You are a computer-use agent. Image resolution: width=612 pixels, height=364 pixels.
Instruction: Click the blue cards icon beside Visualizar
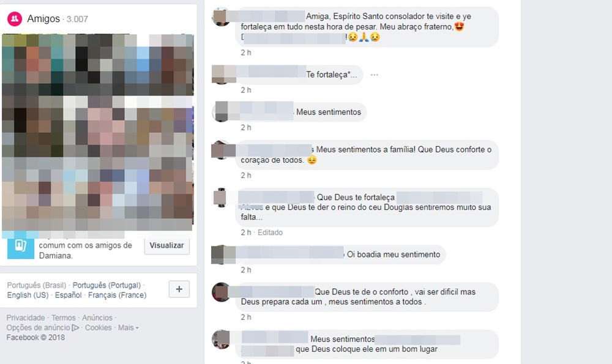click(x=21, y=247)
